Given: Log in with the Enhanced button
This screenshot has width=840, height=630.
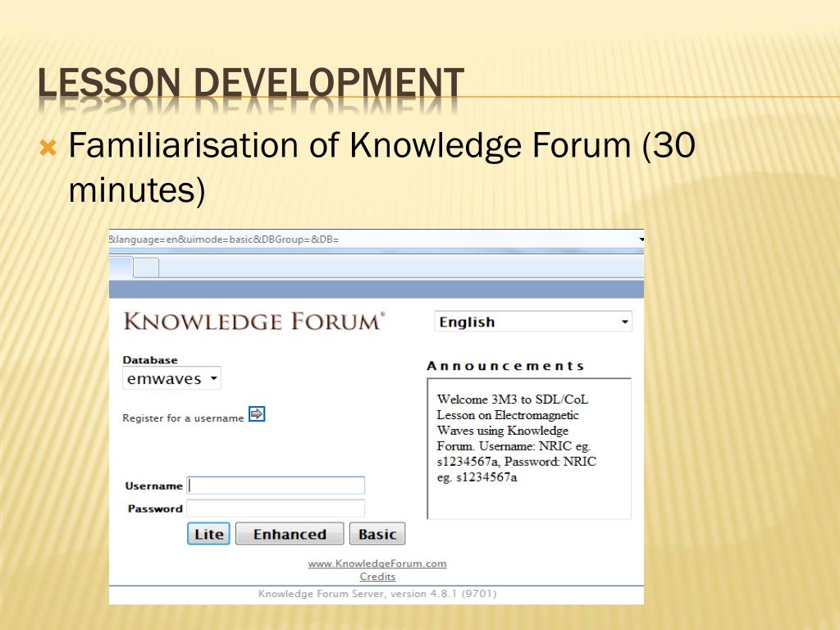Looking at the screenshot, I should [290, 533].
